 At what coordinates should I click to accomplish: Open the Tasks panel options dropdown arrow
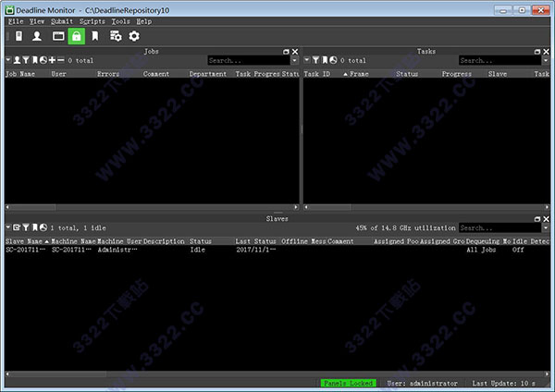tap(307, 60)
